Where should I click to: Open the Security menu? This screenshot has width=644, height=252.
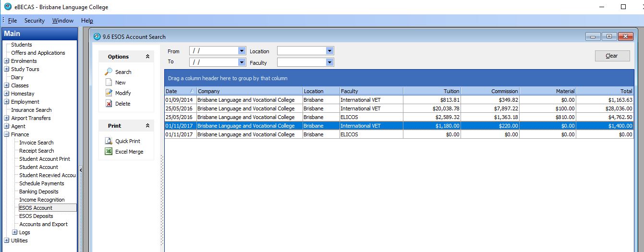(34, 21)
